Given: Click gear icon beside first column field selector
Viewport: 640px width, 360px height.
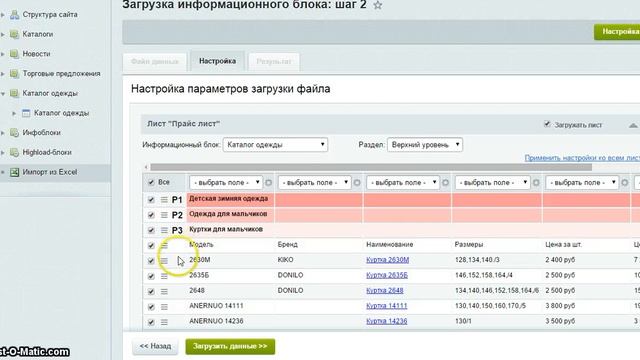Looking at the screenshot, I should point(269,182).
